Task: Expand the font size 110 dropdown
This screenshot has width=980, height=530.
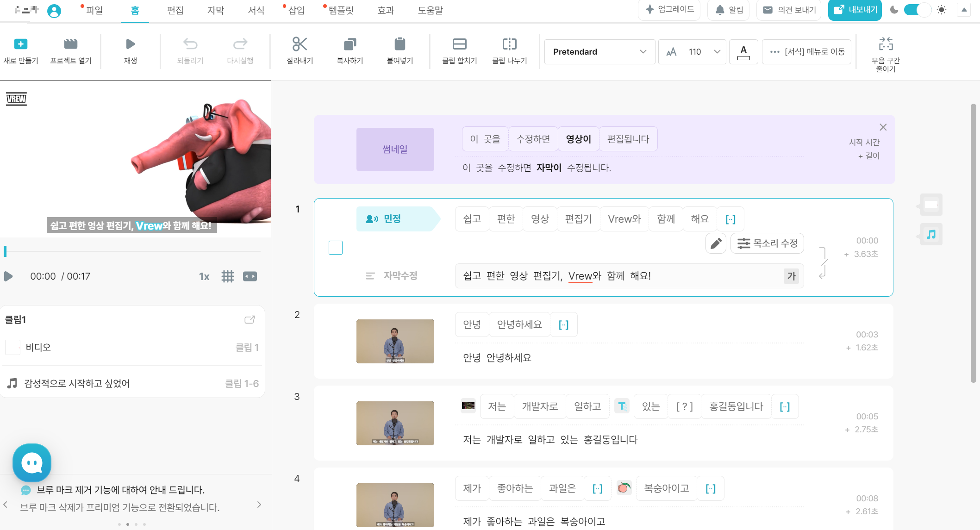Action: (x=717, y=52)
